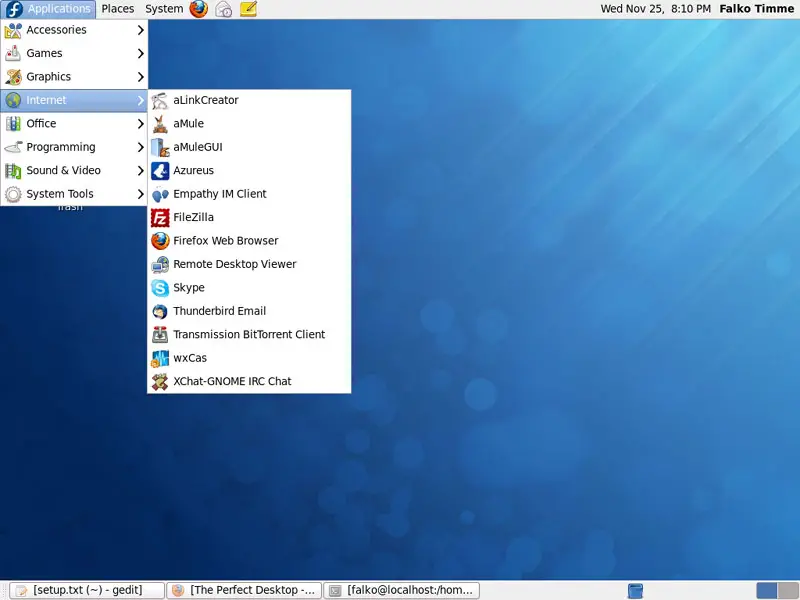Open XChat-GNOME IRC Chat
This screenshot has height=600, width=800.
pyautogui.click(x=232, y=381)
